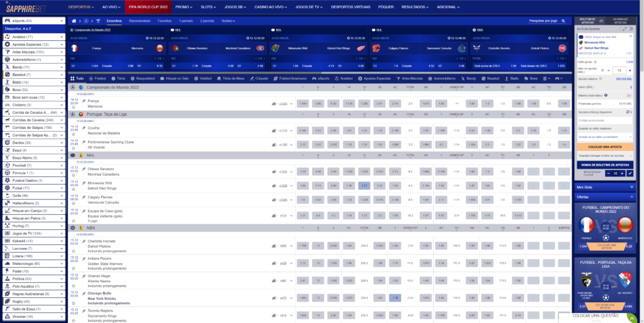644x323 pixels.
Task: Favorite star for Minnesota Wild match
Action: (x=74, y=189)
